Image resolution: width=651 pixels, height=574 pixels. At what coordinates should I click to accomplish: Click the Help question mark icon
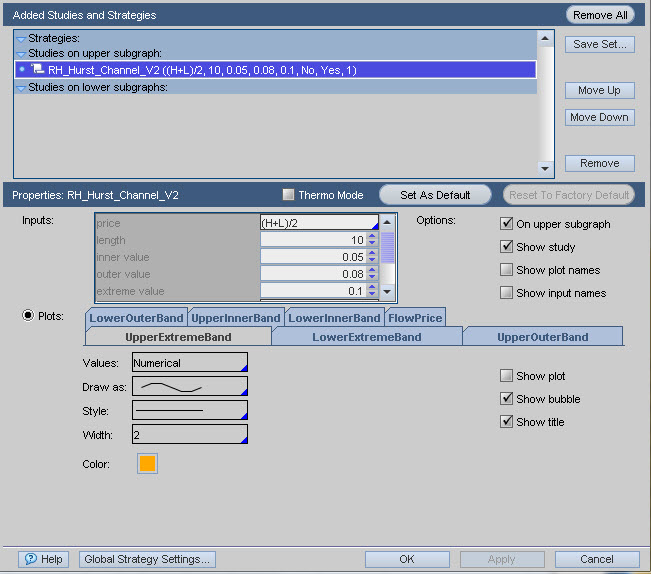(31, 559)
